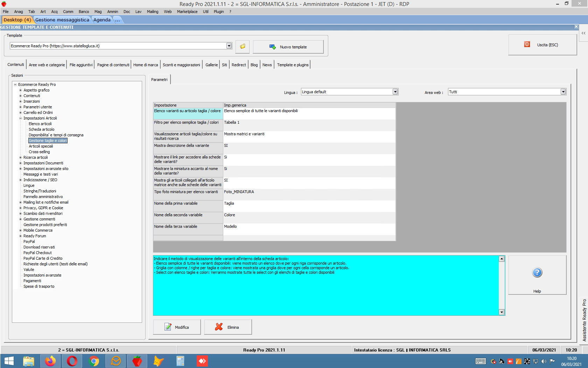588x368 pixels.
Task: Click the Elimina button
Action: coord(228,327)
